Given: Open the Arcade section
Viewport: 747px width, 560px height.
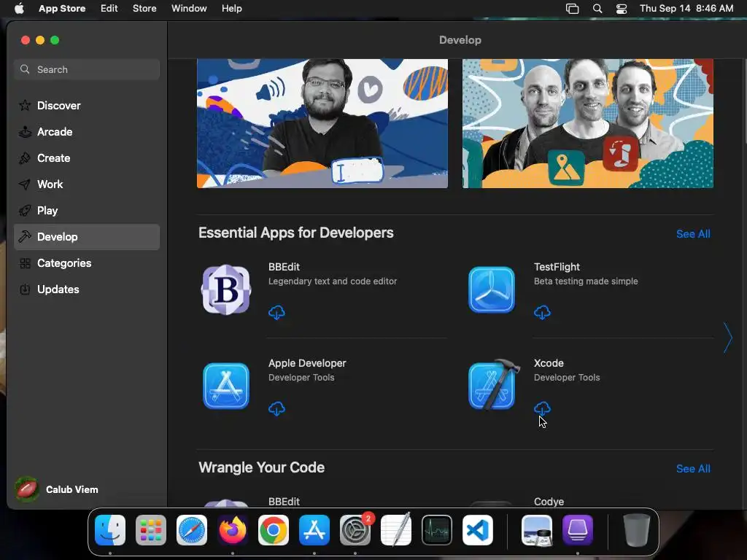Looking at the screenshot, I should click(x=87, y=132).
